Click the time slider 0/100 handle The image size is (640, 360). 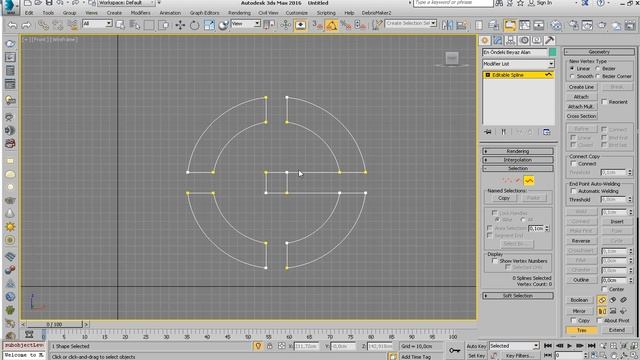point(54,324)
